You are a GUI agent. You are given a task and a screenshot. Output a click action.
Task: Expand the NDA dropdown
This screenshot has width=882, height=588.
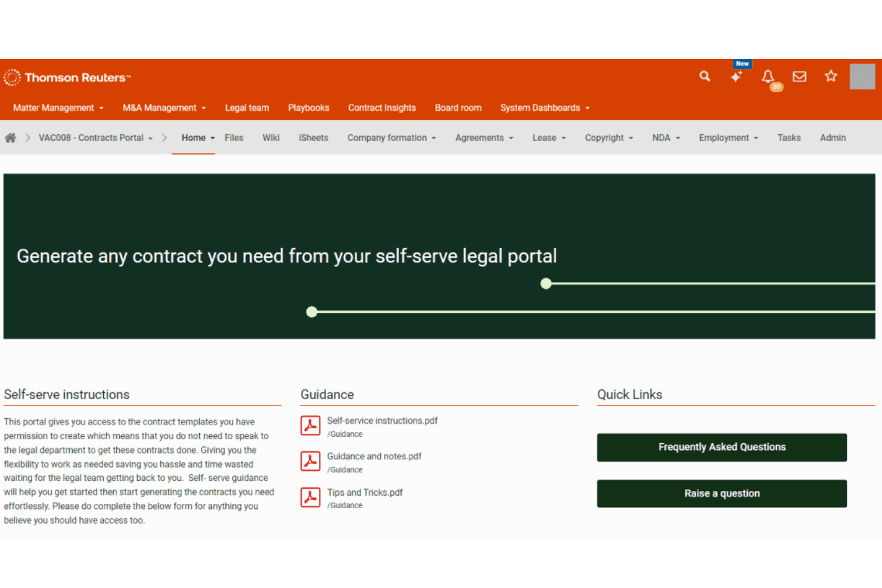pyautogui.click(x=666, y=138)
